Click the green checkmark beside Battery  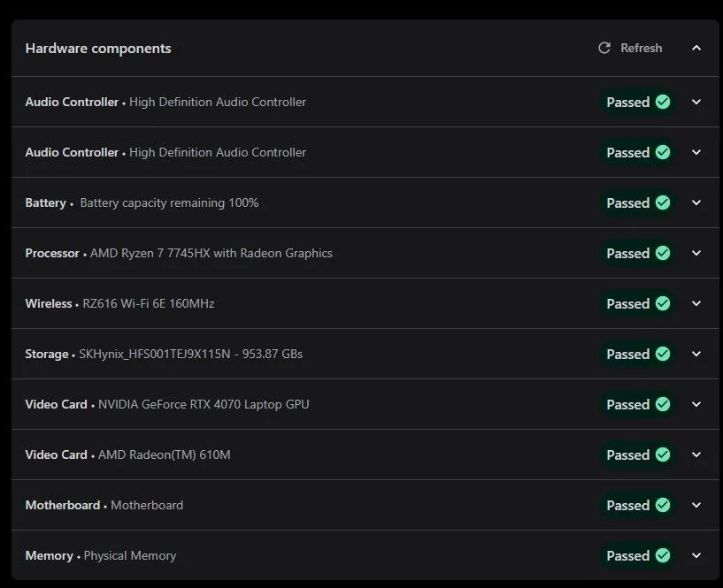(x=663, y=202)
